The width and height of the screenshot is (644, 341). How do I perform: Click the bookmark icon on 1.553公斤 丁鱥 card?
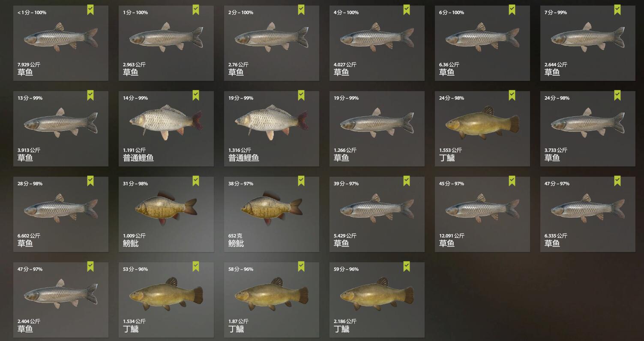coord(512,95)
